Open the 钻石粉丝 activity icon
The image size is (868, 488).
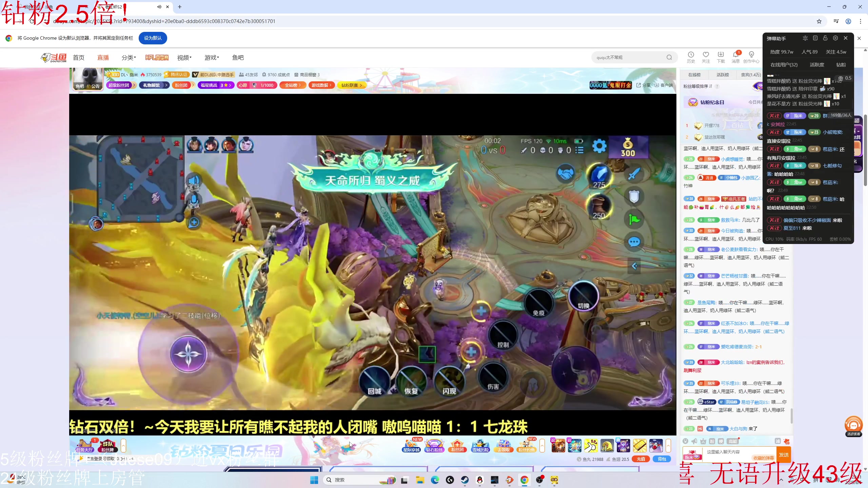[434, 445]
